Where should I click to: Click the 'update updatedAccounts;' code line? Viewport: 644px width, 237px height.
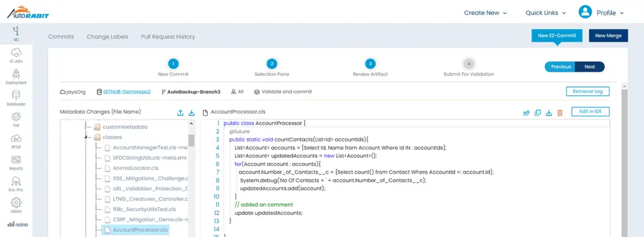click(x=268, y=212)
